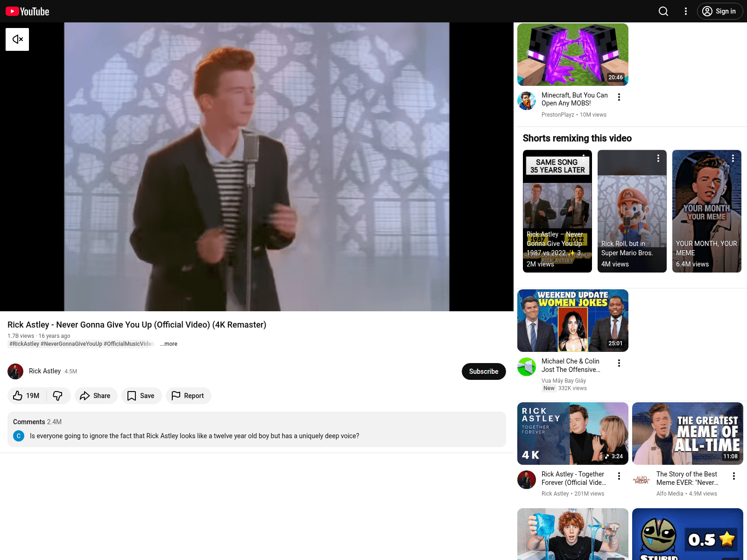The width and height of the screenshot is (747, 560).
Task: Click Michael Che & Colin Jost title
Action: coord(571,365)
